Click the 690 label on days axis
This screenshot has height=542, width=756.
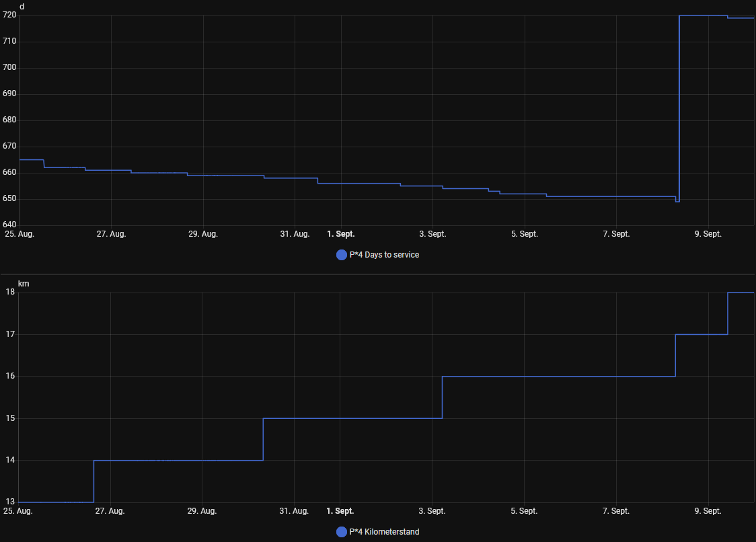[9, 93]
